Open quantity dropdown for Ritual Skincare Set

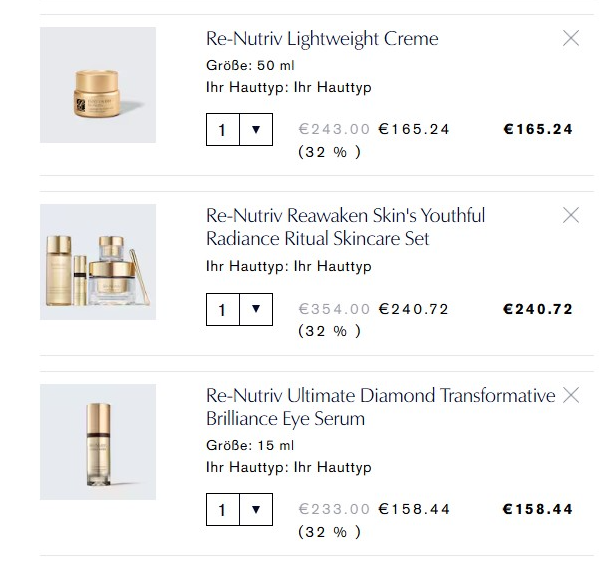256,309
